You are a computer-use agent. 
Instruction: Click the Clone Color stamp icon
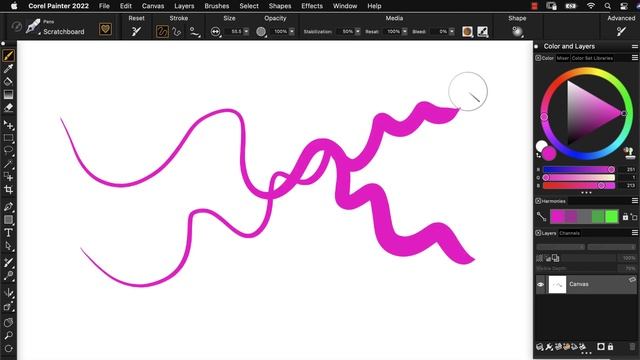(630, 153)
